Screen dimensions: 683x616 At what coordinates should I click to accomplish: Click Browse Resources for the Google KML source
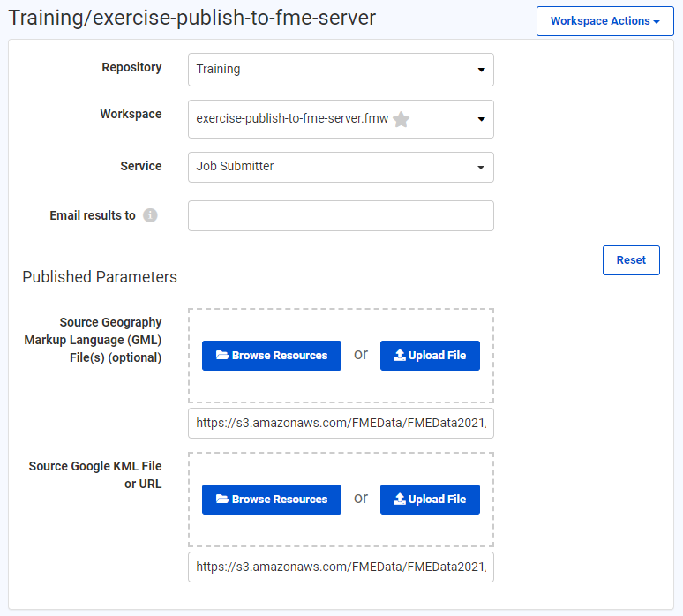point(271,500)
